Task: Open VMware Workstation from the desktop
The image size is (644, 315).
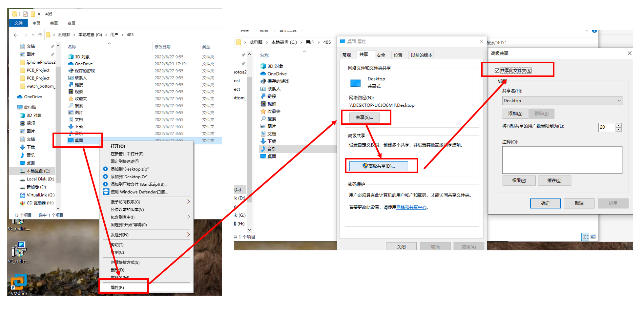Action: point(19,283)
